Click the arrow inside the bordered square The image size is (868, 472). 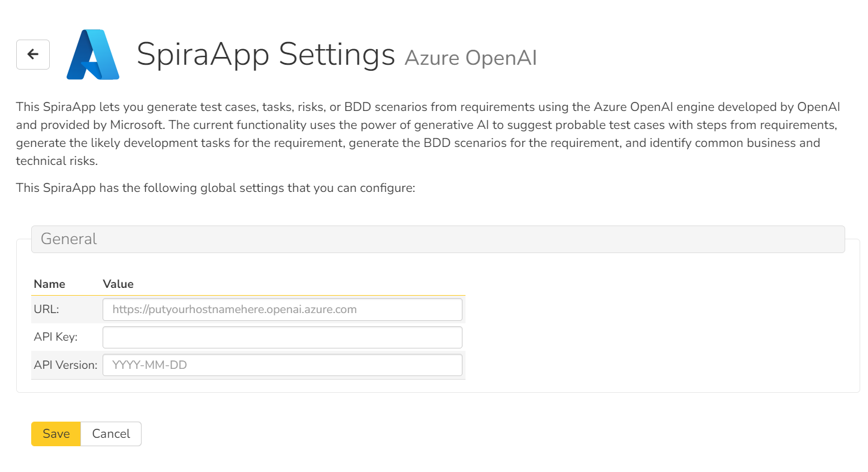tap(32, 54)
